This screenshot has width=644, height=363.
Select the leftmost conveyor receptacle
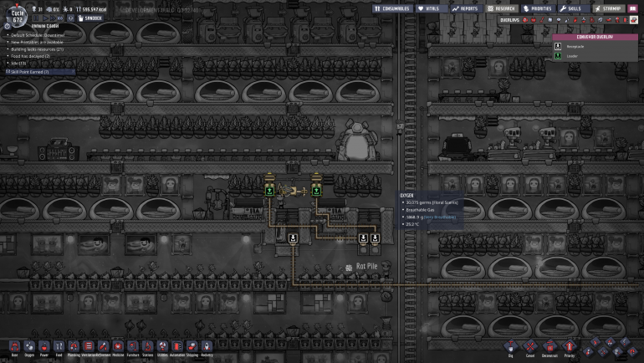pyautogui.click(x=293, y=238)
